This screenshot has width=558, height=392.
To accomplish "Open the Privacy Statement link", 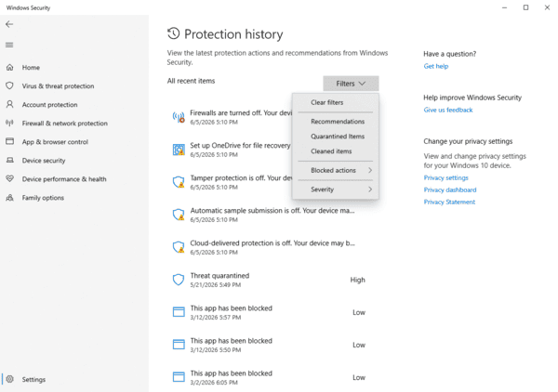I will coord(449,202).
